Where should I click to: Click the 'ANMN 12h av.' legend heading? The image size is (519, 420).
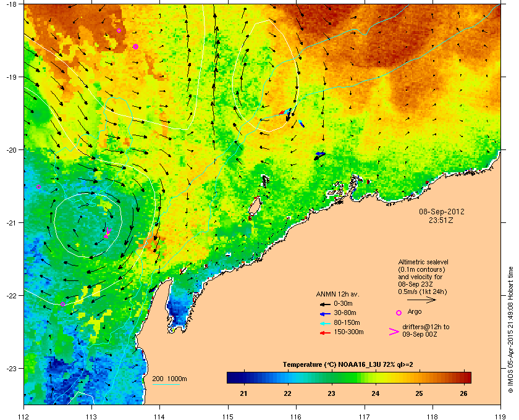pos(337,294)
